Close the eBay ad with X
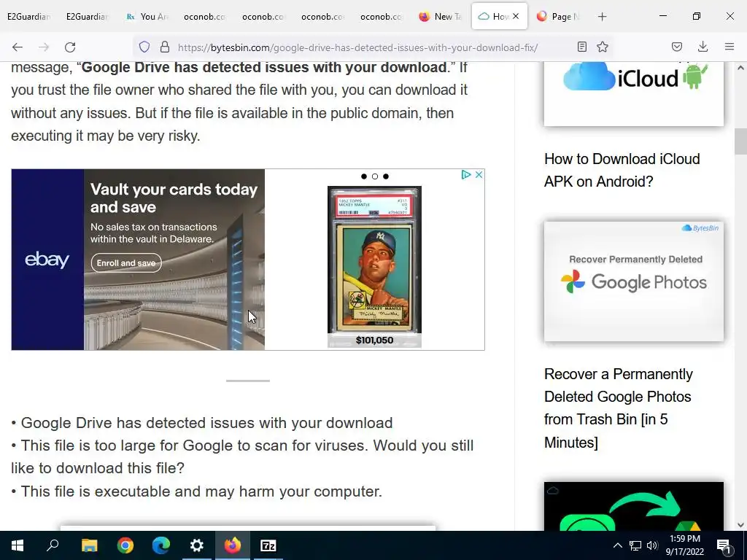The height and width of the screenshot is (560, 747). point(479,175)
